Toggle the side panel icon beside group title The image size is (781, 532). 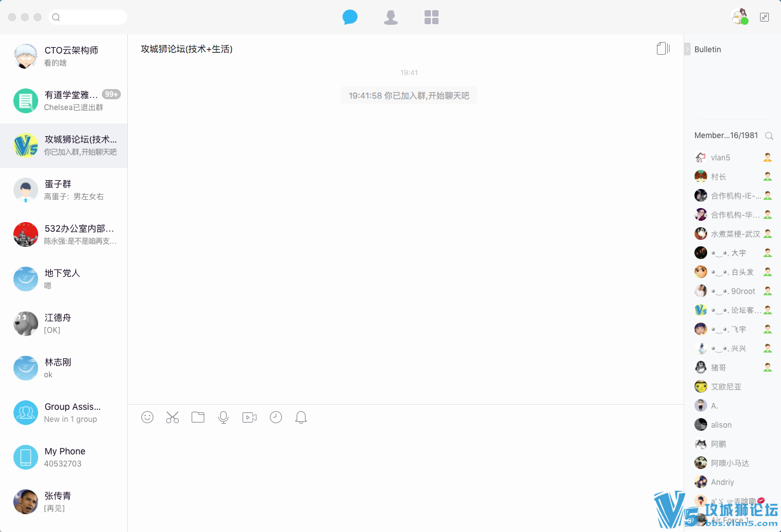pos(663,49)
